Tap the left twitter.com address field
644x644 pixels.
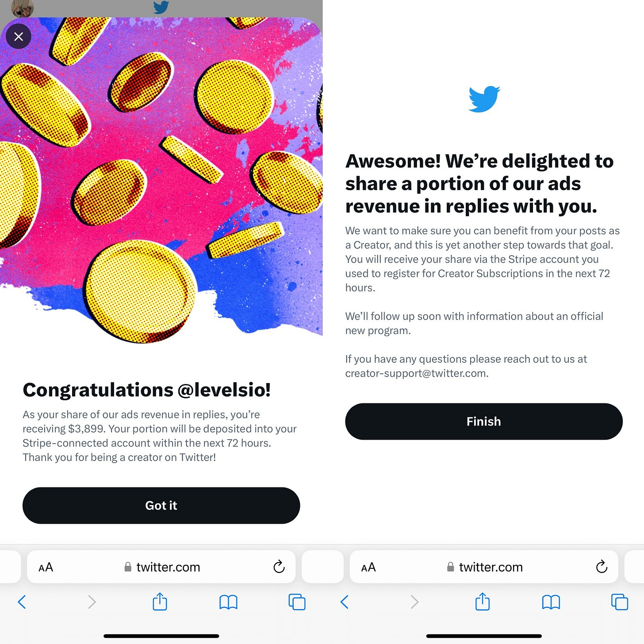click(161, 567)
